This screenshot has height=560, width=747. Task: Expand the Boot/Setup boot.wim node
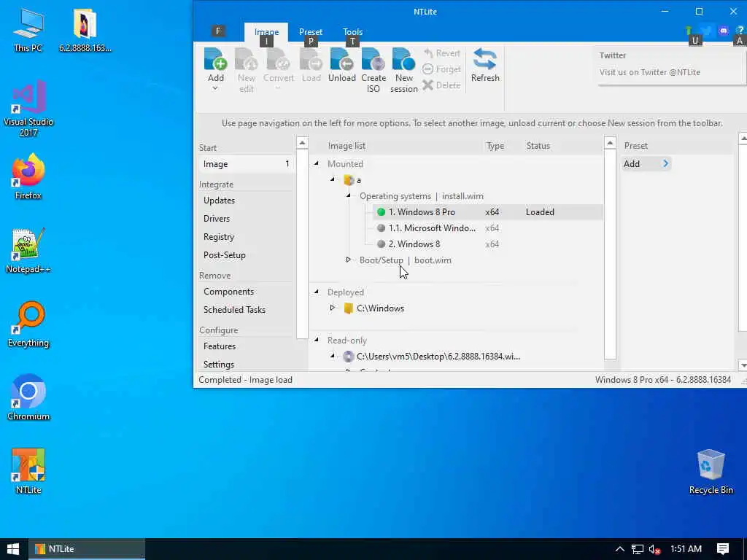[x=348, y=260]
